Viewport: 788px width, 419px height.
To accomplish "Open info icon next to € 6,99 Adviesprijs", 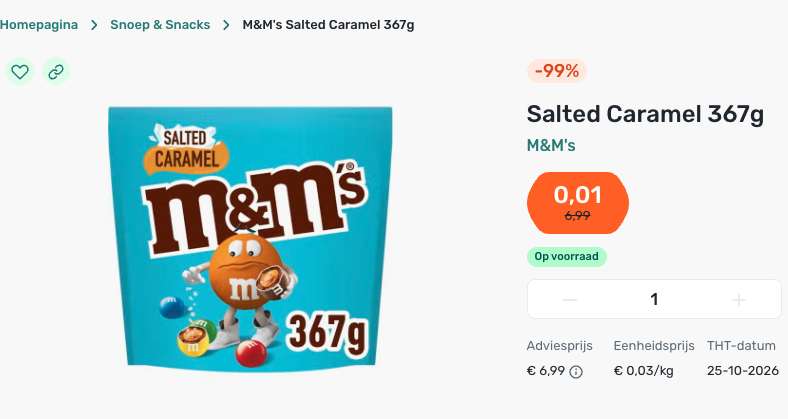I will (x=576, y=372).
